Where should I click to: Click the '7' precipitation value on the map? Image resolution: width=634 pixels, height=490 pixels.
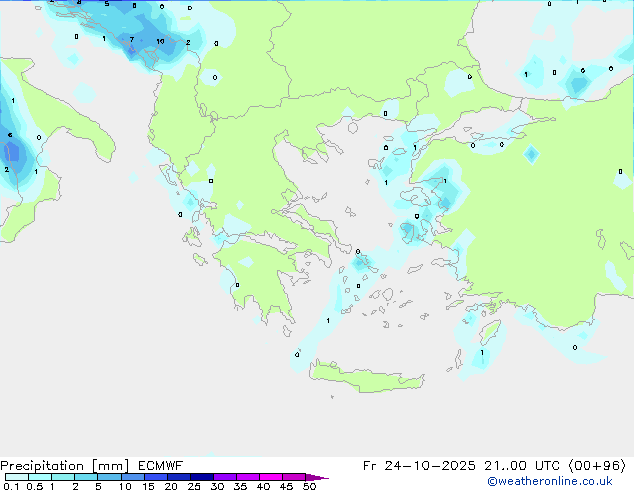132,40
